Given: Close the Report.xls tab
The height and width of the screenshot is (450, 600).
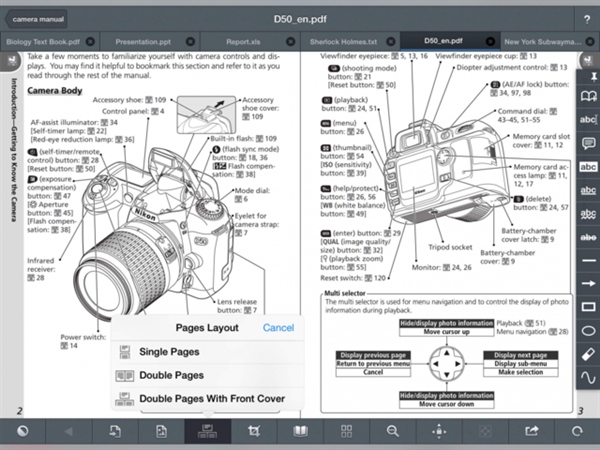Looking at the screenshot, I should [x=289, y=41].
